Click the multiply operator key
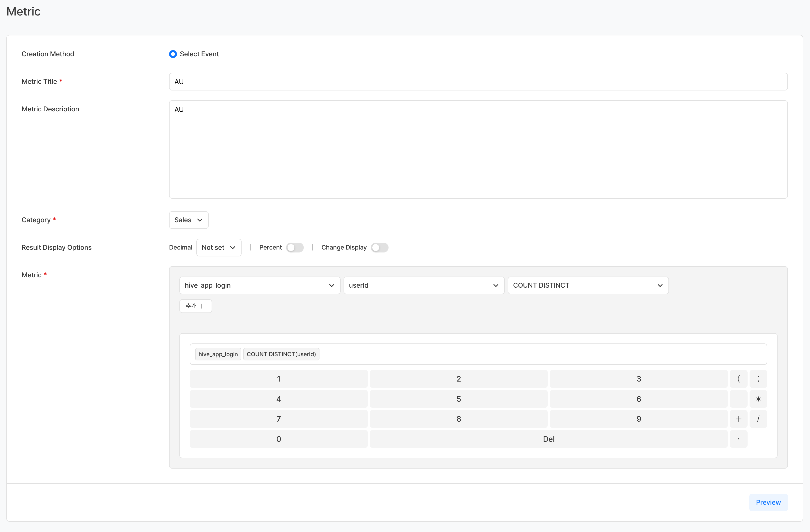810x532 pixels. click(x=758, y=399)
